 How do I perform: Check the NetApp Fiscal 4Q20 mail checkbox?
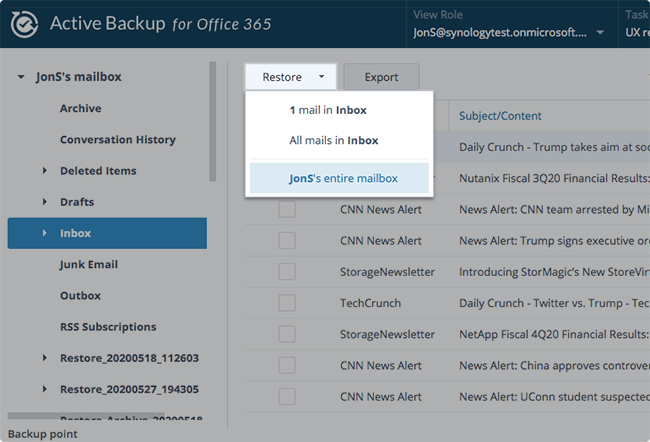[287, 334]
